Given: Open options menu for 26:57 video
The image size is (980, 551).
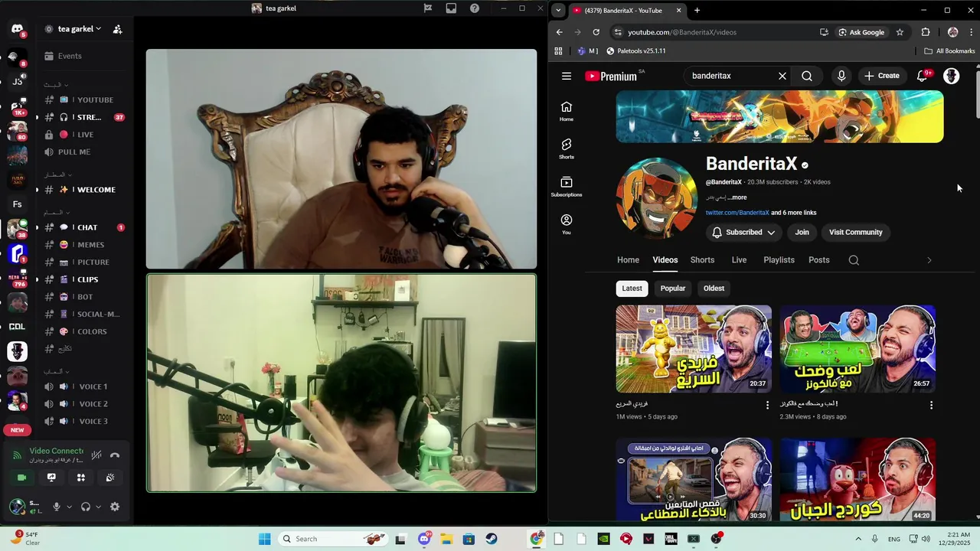Looking at the screenshot, I should coord(931,405).
